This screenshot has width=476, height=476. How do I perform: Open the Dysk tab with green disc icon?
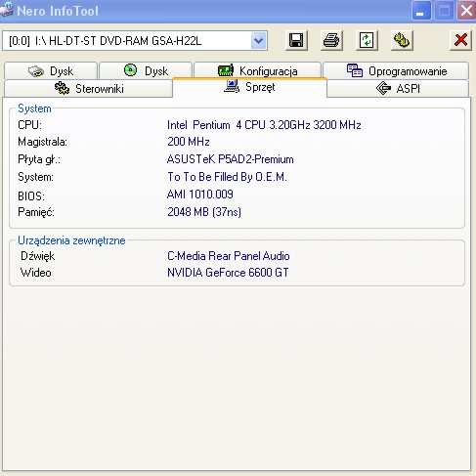pos(146,70)
